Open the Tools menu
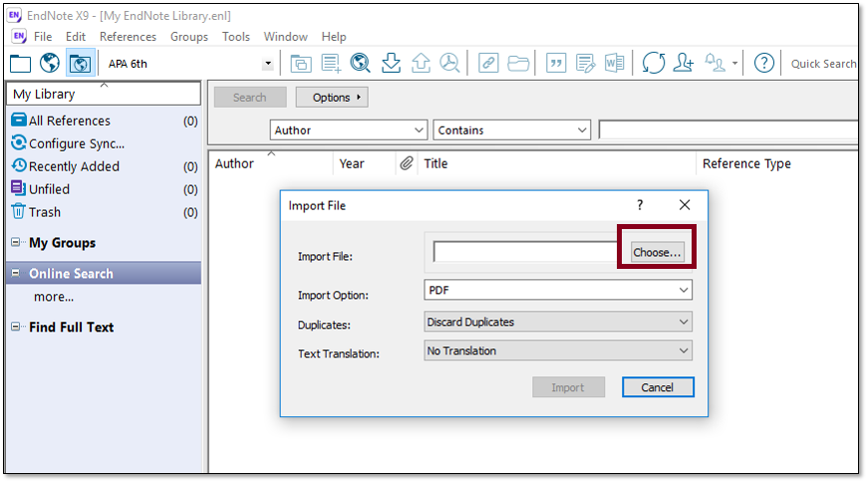This screenshot has width=868, height=483. pos(236,37)
